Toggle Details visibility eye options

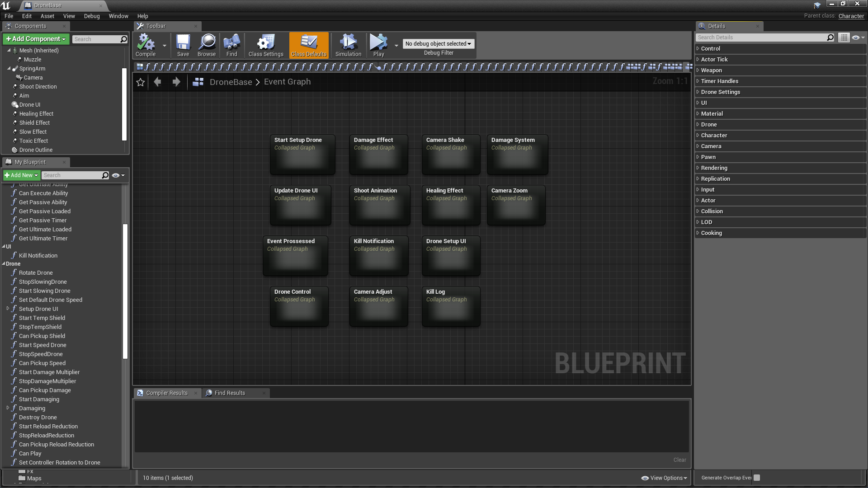[x=858, y=38]
